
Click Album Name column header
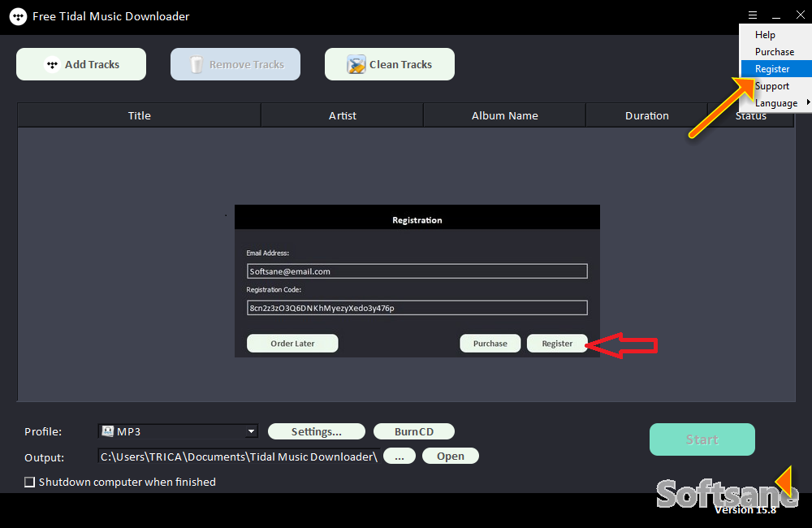[504, 115]
